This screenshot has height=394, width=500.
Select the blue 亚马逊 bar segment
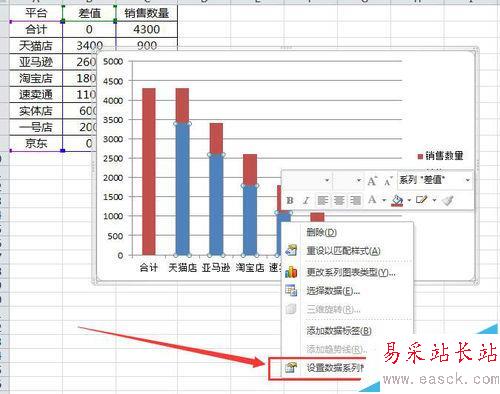tap(216, 205)
